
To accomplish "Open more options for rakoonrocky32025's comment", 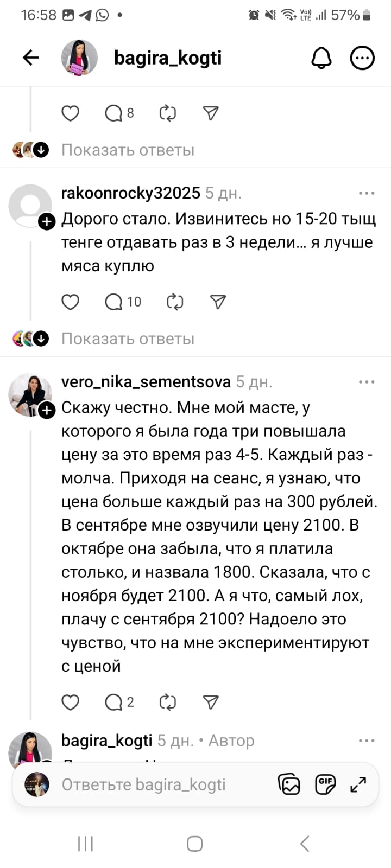I will [367, 193].
